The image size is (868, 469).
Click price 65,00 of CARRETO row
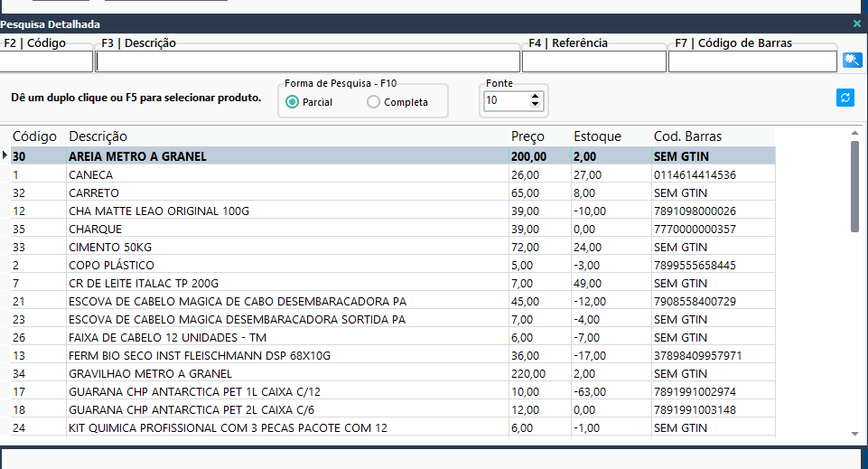(540, 192)
